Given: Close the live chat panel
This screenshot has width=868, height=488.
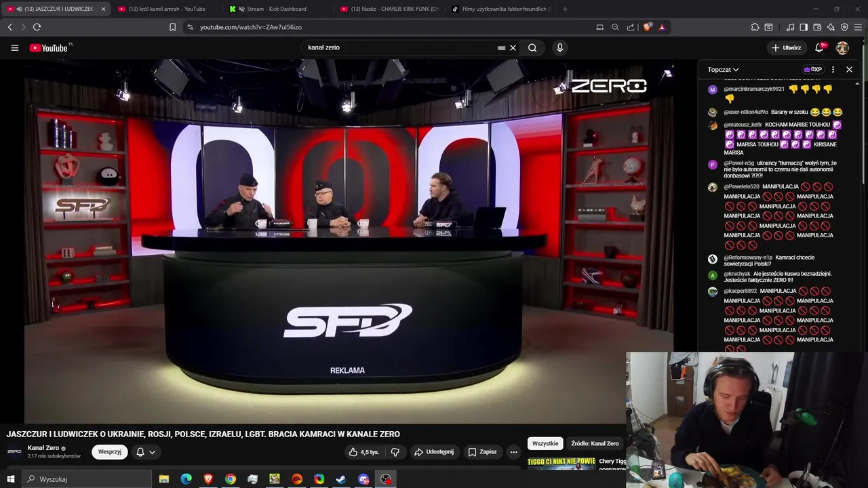Looking at the screenshot, I should click(x=849, y=69).
